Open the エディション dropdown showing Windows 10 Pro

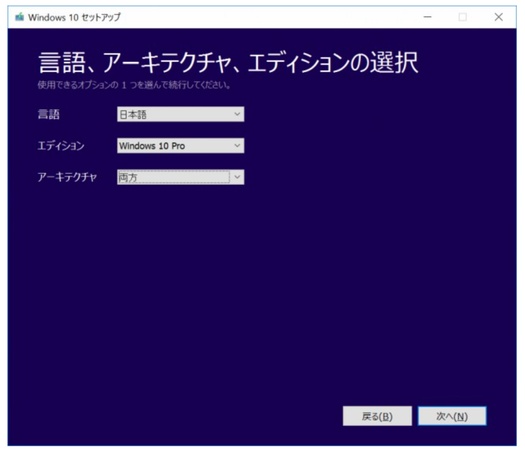click(x=180, y=146)
